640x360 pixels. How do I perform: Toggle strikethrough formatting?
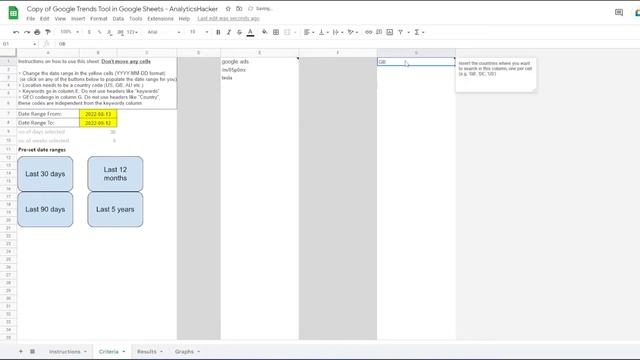click(239, 32)
